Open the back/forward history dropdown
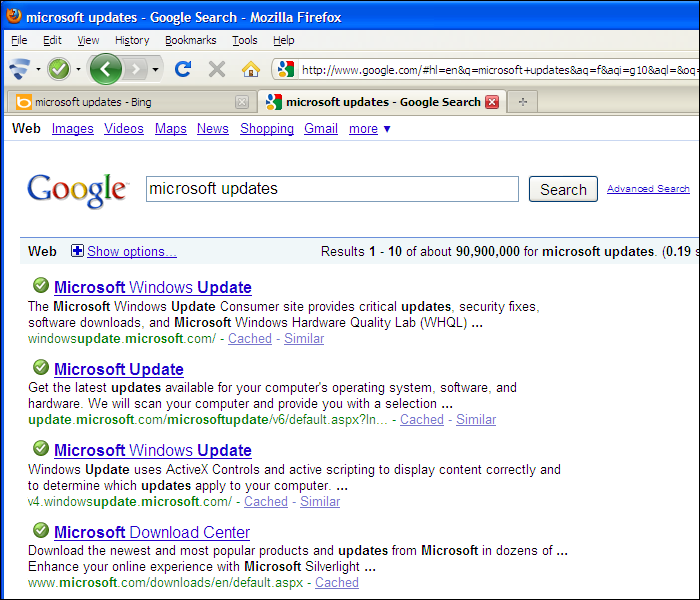The width and height of the screenshot is (700, 600). (155, 70)
